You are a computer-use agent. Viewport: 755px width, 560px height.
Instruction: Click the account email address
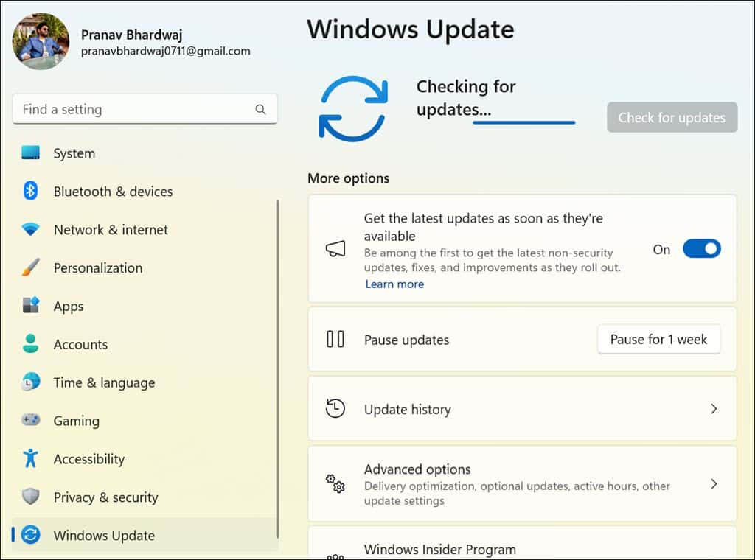point(166,51)
